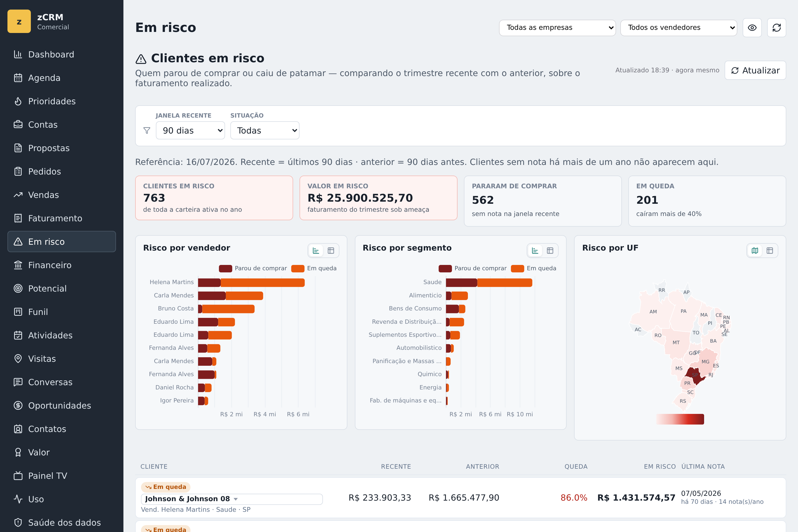Open the Prioridades sidebar item
798x532 pixels.
coord(61,101)
